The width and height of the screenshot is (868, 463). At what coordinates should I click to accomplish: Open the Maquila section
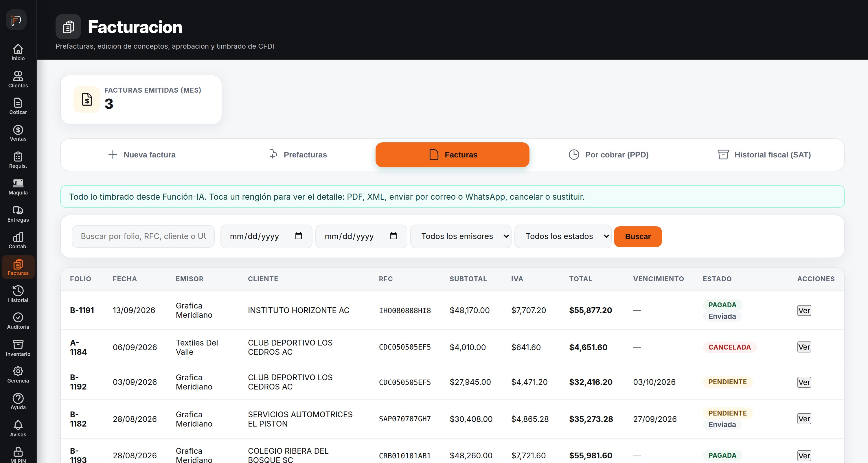(x=18, y=187)
